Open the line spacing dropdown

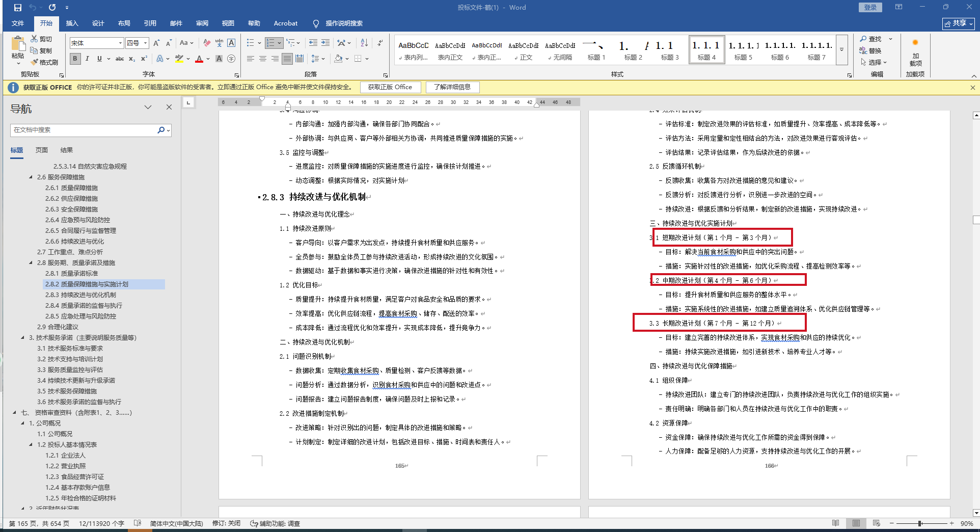(318, 59)
